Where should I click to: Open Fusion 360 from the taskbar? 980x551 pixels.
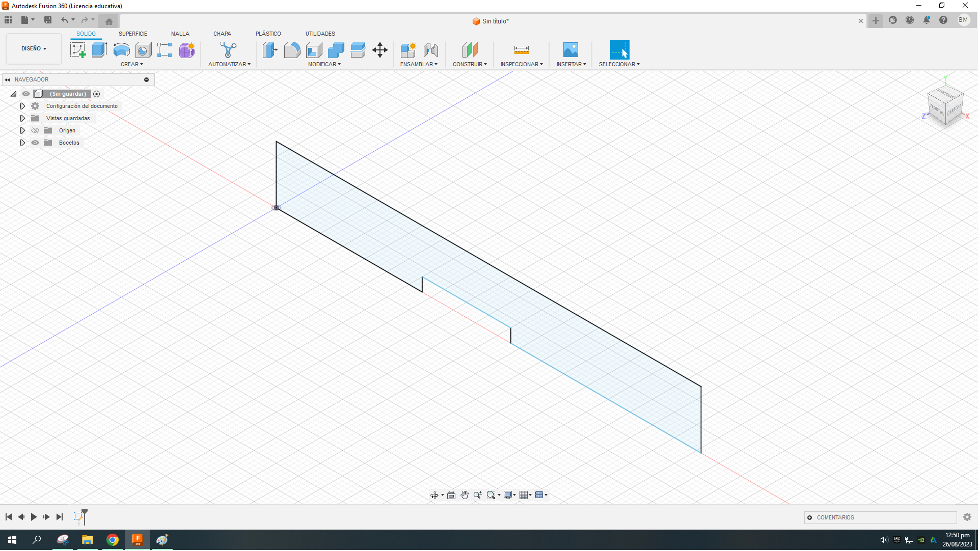click(x=137, y=539)
